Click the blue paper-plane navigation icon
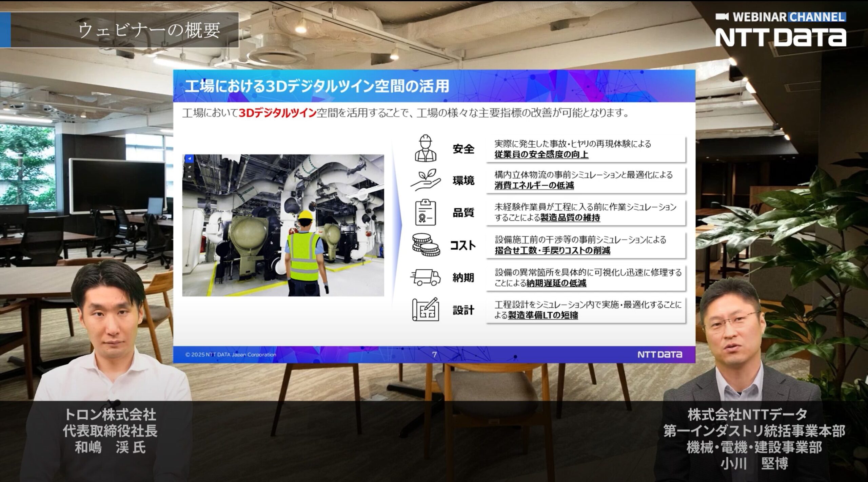This screenshot has width=868, height=482. click(190, 159)
